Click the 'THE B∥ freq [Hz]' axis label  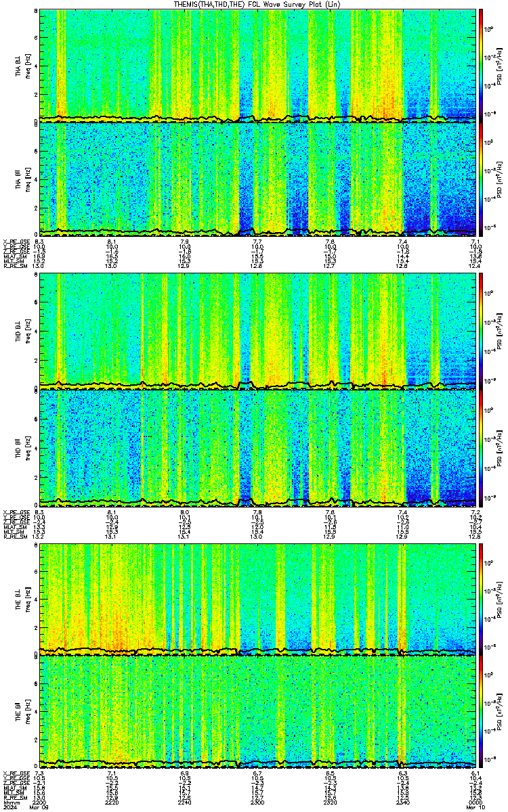(23, 713)
